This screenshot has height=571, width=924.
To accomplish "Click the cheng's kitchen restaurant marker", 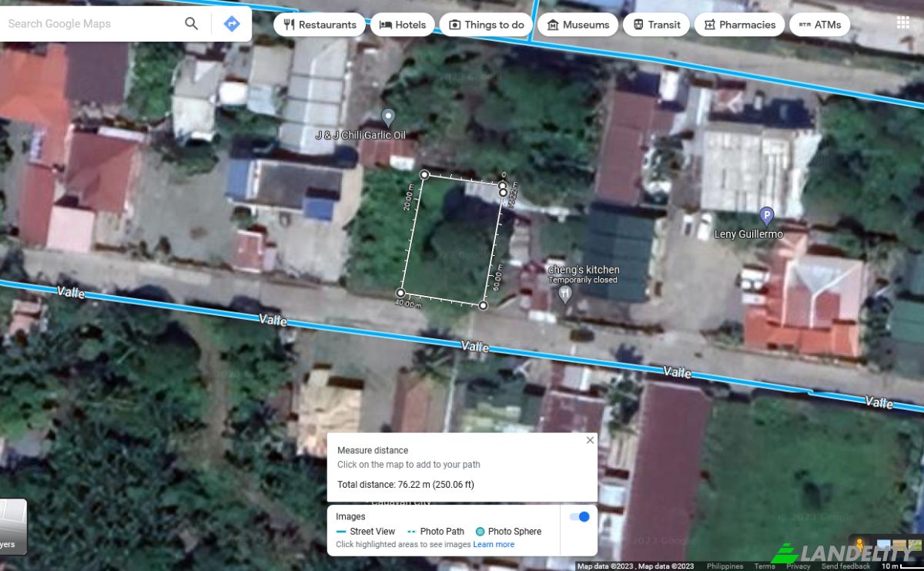I will (566, 294).
